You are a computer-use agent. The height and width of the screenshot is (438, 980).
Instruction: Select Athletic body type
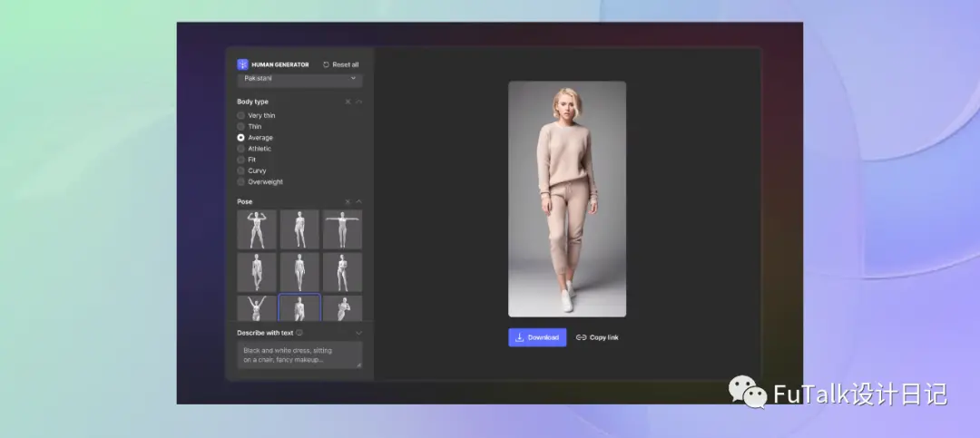254,149
